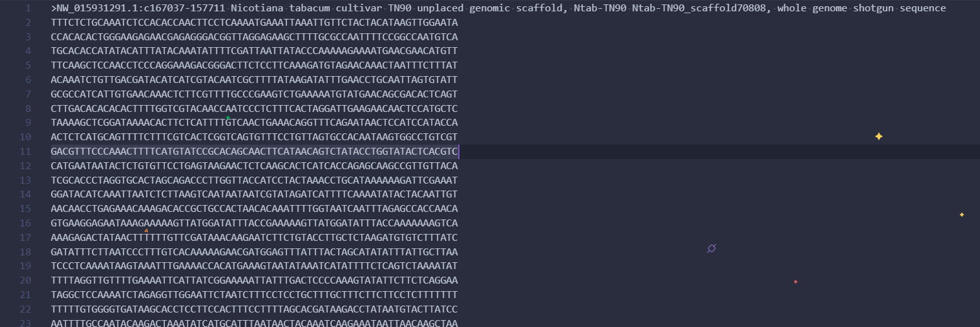Click the purple plug icon

(711, 248)
